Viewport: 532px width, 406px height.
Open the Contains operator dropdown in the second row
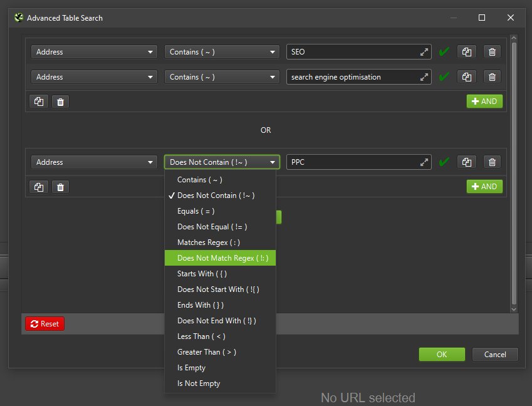(221, 76)
